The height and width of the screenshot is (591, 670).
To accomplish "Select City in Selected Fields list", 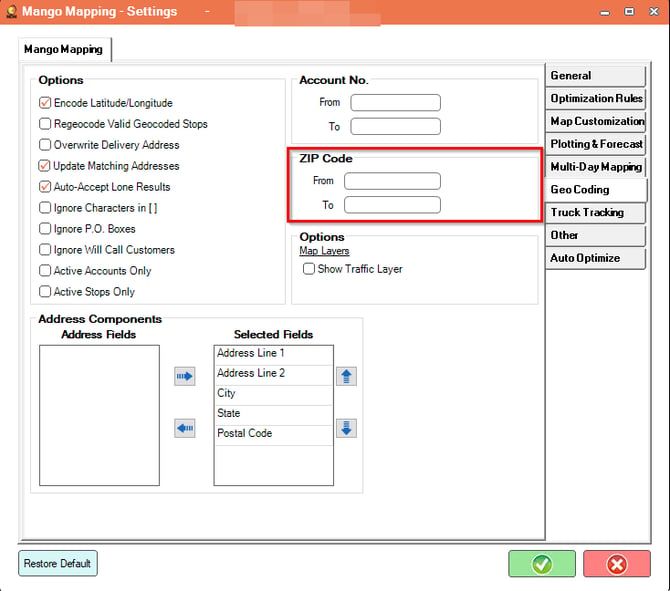I will coord(273,394).
